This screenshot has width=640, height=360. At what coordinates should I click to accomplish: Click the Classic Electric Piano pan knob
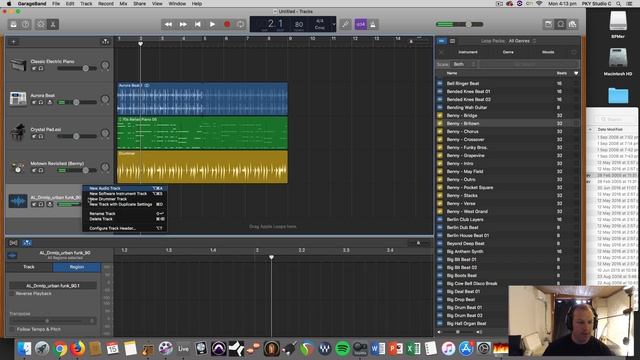[x=105, y=65]
